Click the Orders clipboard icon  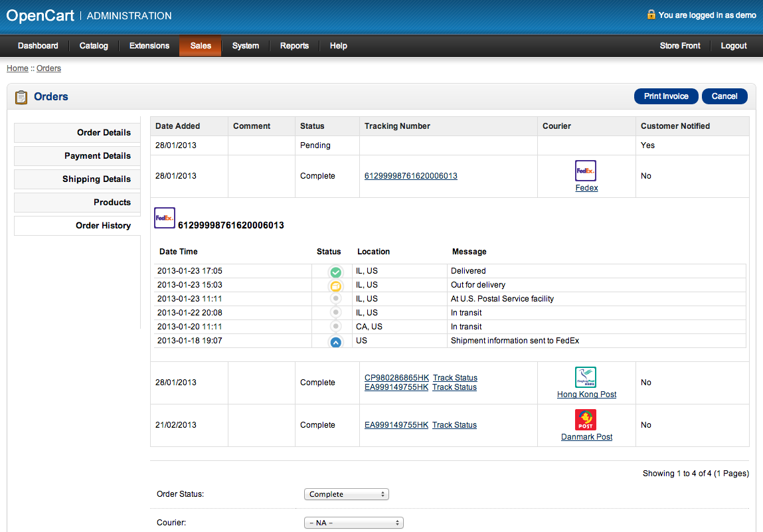(x=21, y=97)
